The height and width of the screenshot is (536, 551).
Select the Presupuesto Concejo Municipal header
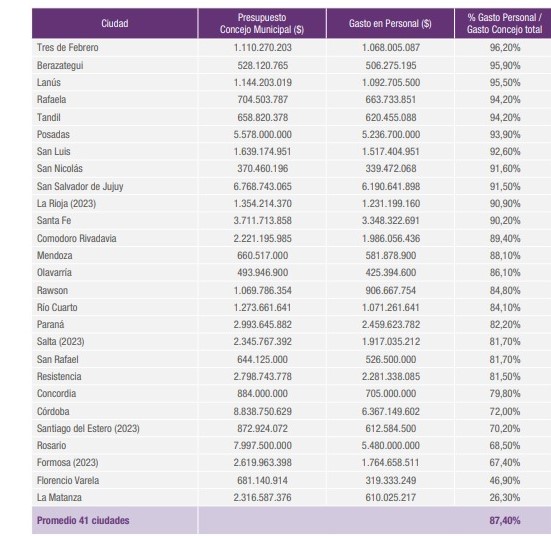262,24
